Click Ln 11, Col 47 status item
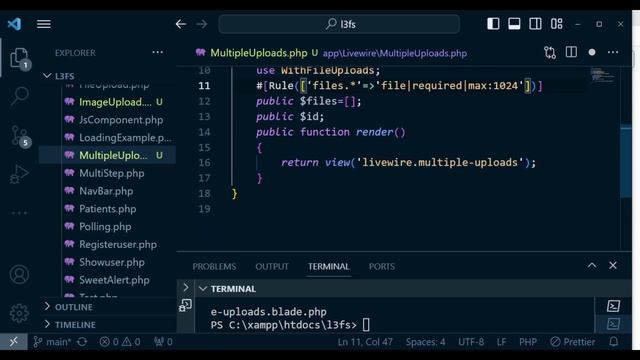 pyautogui.click(x=365, y=342)
